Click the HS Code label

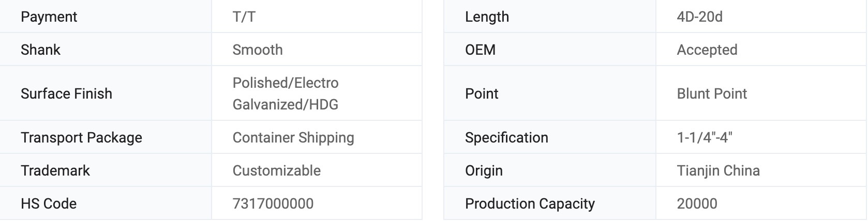pos(49,204)
